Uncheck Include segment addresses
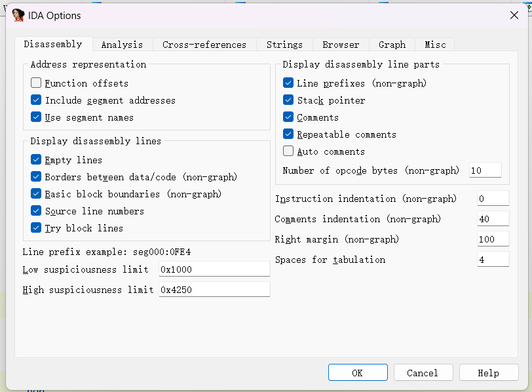The width and height of the screenshot is (532, 392). click(x=36, y=100)
